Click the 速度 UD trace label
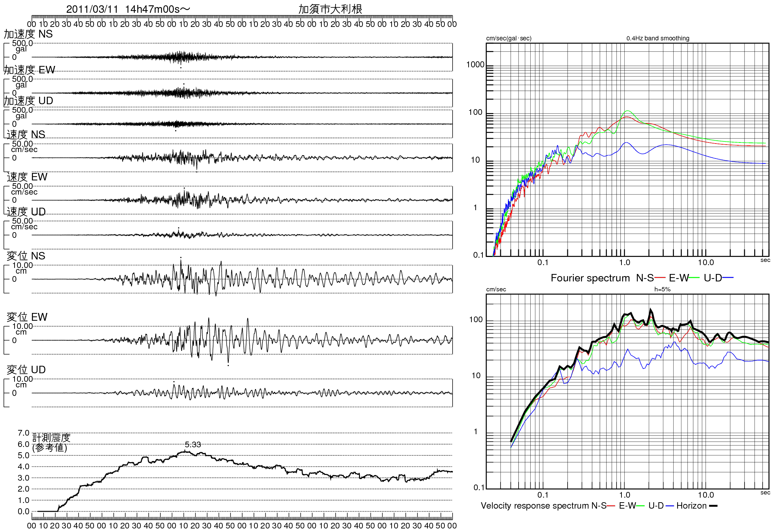The image size is (774, 532). 26,212
